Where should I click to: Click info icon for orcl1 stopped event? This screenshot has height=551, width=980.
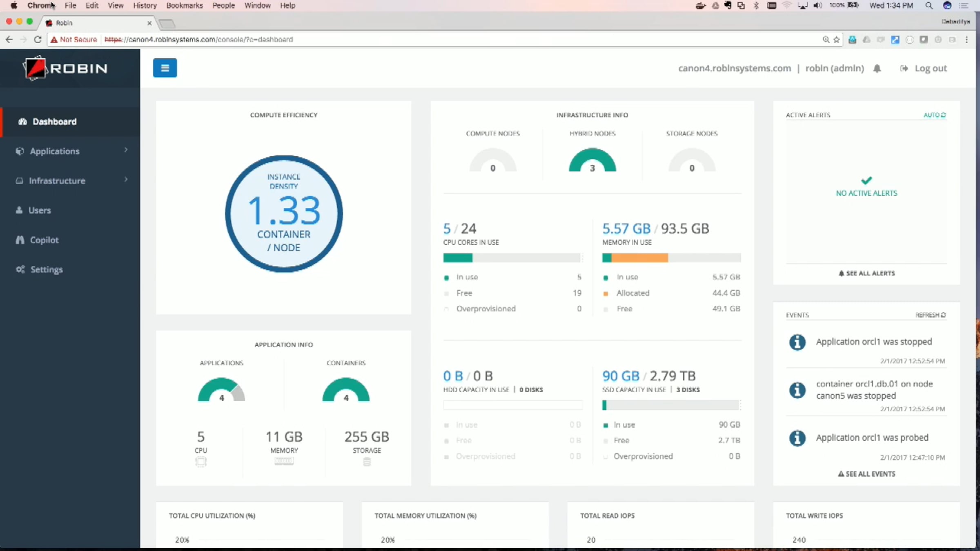point(797,342)
